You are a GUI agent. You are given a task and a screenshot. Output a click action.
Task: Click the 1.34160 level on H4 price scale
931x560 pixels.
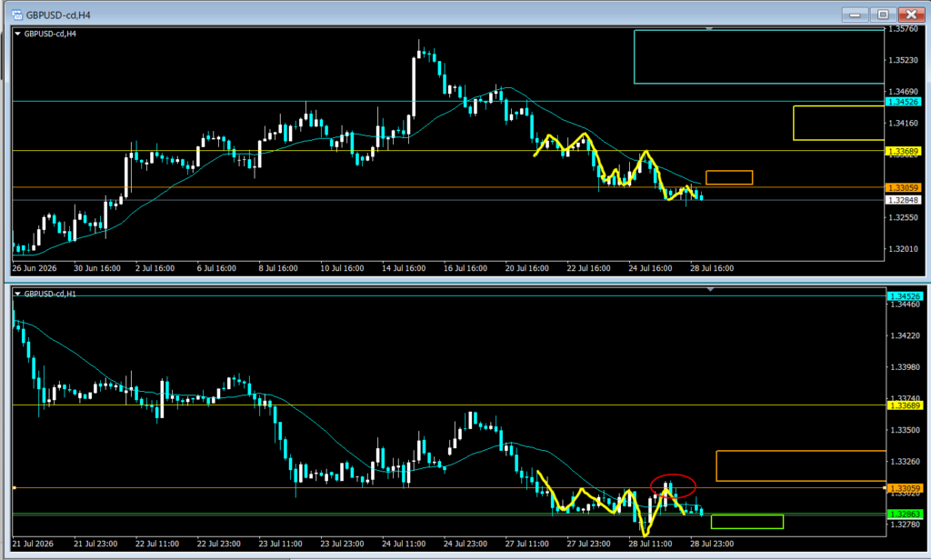(x=903, y=123)
